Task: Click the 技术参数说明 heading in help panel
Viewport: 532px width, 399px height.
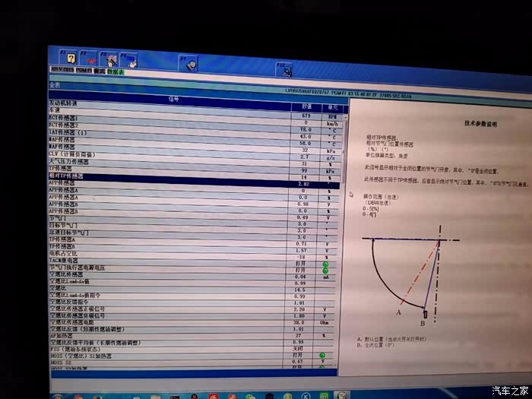Action: pyautogui.click(x=480, y=122)
